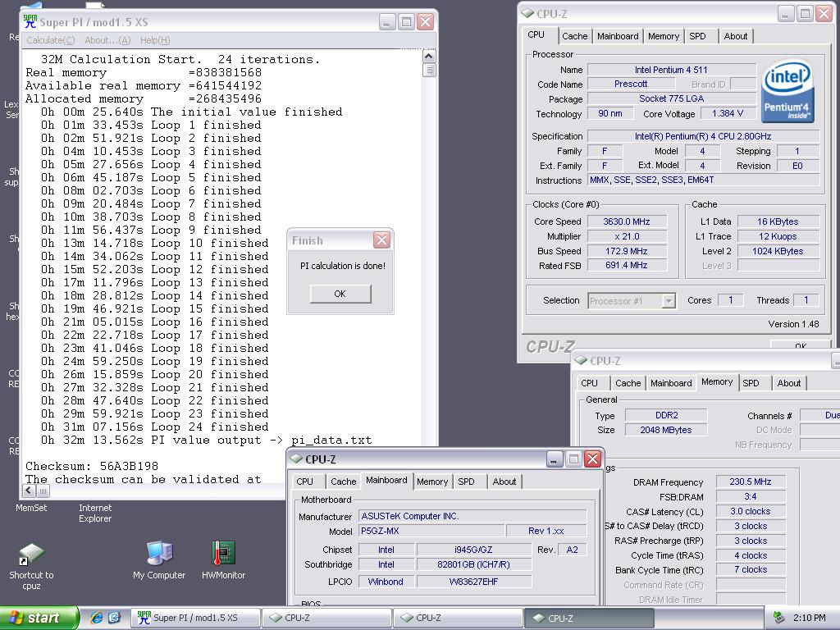Select About tab in Memory CPU-Z window
840x630 pixels.
point(789,383)
